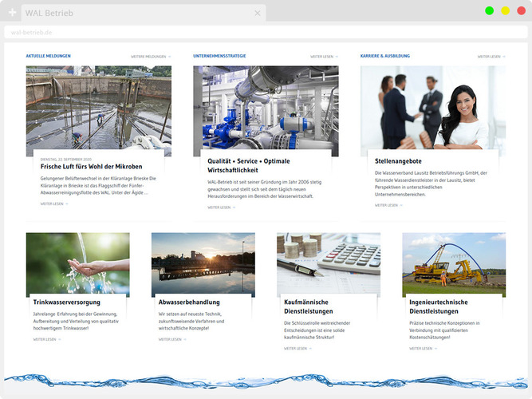Viewport: 532px width, 399px height.
Task: Open the Stellenangebote article title
Action: 398,160
